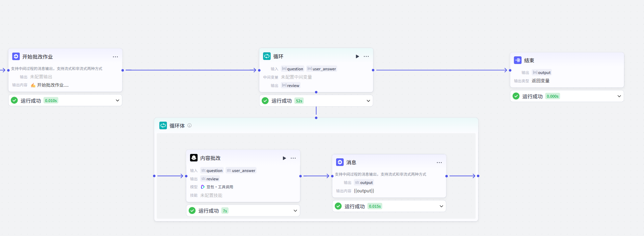Image resolution: width=644 pixels, height=236 pixels.
Task: Click the 消息 message node icon
Action: click(x=340, y=162)
